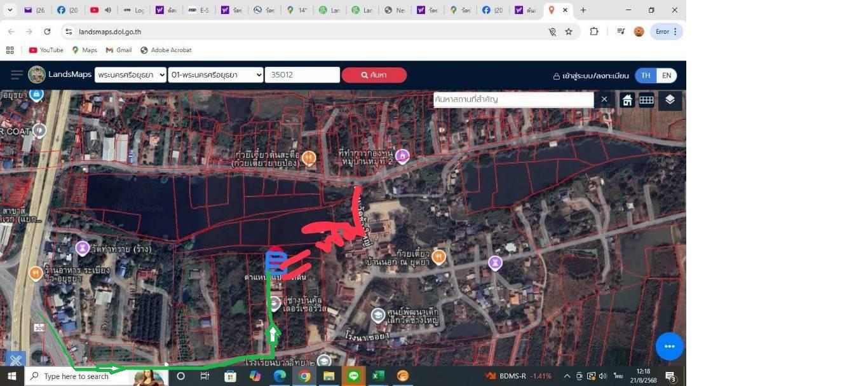Open the YouTube bookmark

click(x=46, y=50)
